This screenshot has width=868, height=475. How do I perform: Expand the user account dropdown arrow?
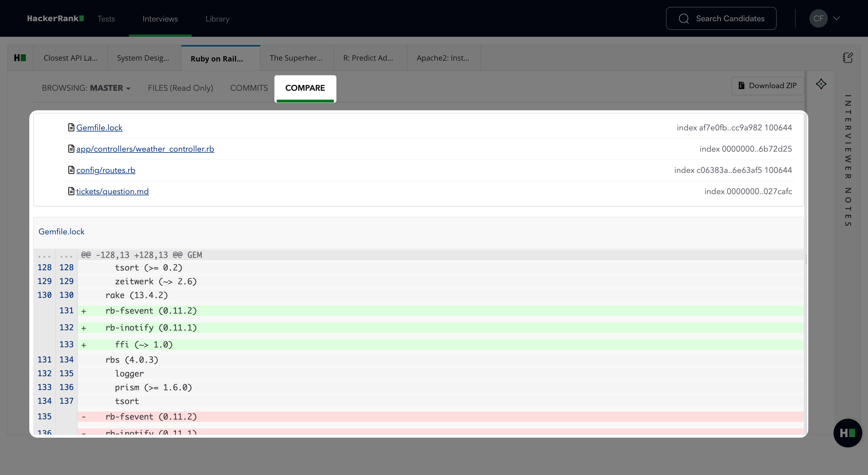click(836, 18)
